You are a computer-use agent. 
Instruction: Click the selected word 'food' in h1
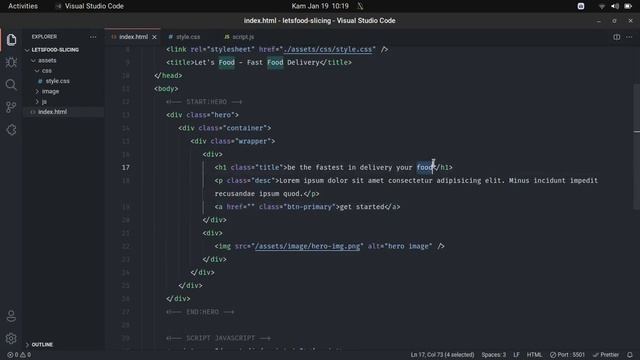click(x=424, y=167)
